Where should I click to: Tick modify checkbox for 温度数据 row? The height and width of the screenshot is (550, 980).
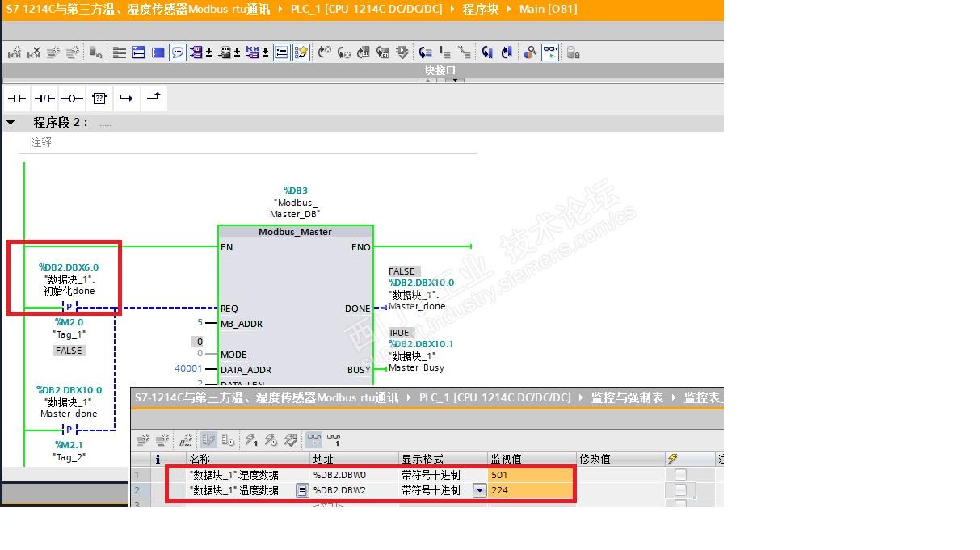680,490
